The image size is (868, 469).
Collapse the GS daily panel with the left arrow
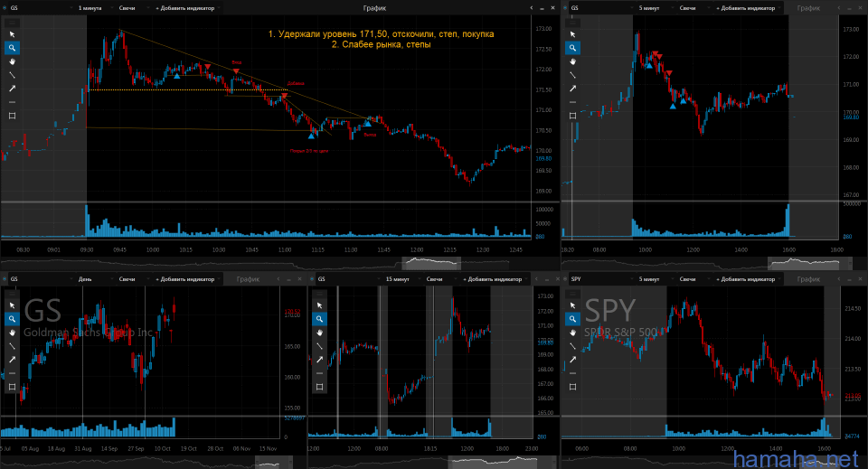coord(278,278)
